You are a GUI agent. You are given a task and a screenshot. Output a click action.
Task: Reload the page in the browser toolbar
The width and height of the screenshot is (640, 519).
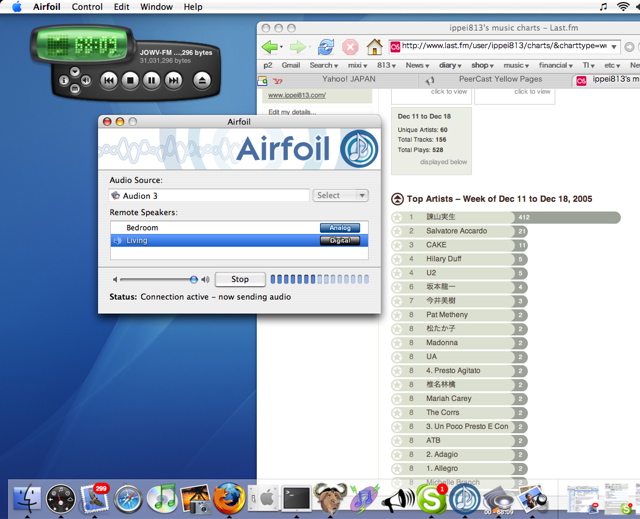(x=326, y=47)
